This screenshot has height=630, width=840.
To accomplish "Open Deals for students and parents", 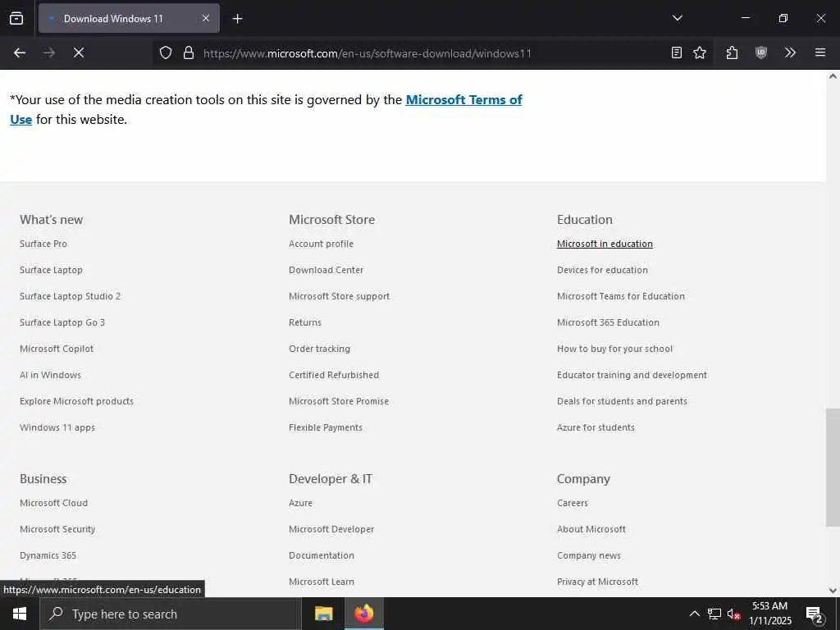I will click(622, 401).
